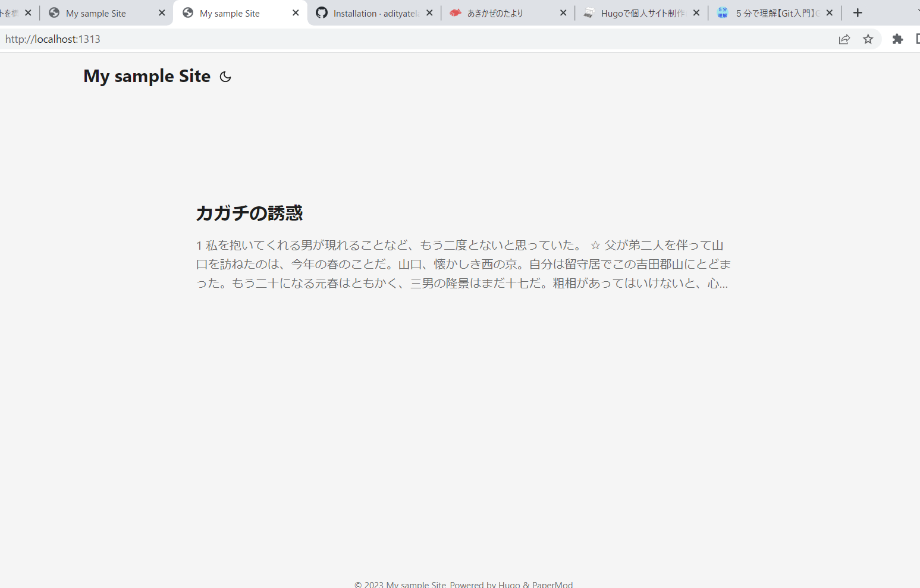Click the post excerpt text preview
The width and height of the screenshot is (920, 588).
click(463, 264)
